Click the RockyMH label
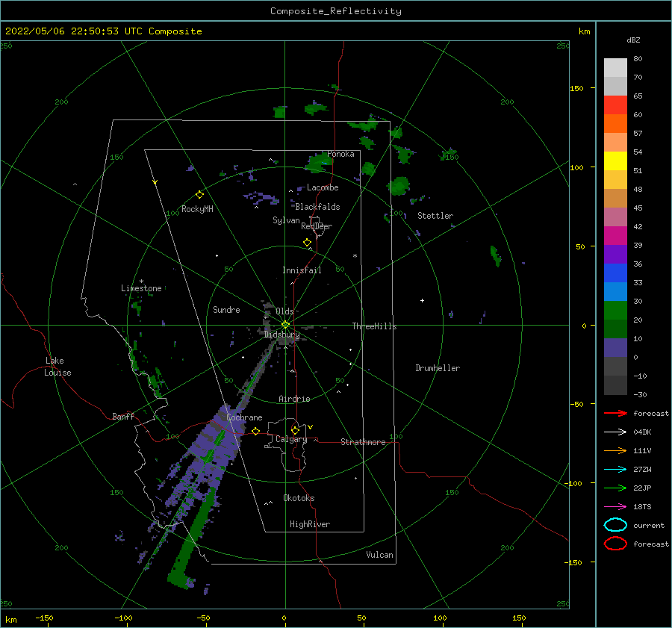 (x=197, y=209)
